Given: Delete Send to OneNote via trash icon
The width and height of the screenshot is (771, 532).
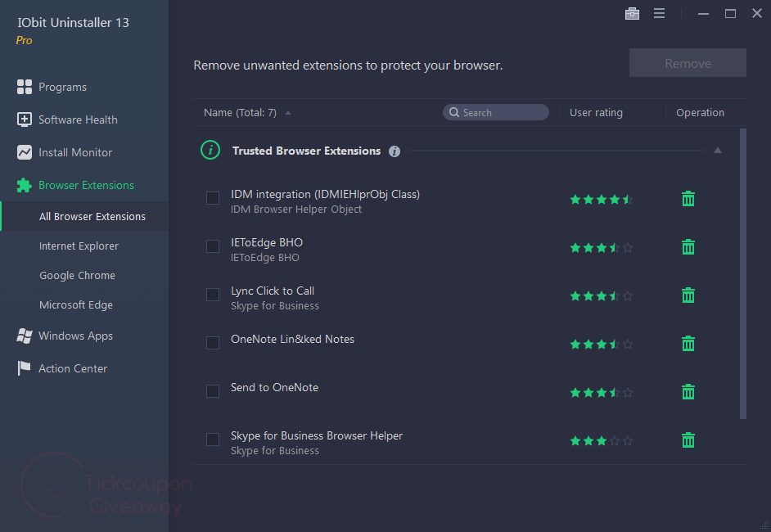Looking at the screenshot, I should [688, 391].
